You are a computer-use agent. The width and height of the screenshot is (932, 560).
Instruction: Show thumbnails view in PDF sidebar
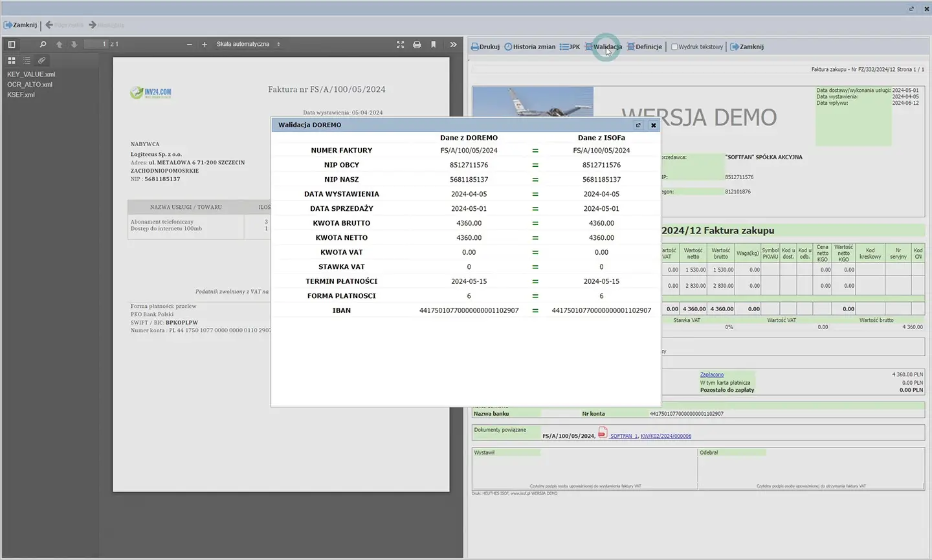(x=12, y=60)
